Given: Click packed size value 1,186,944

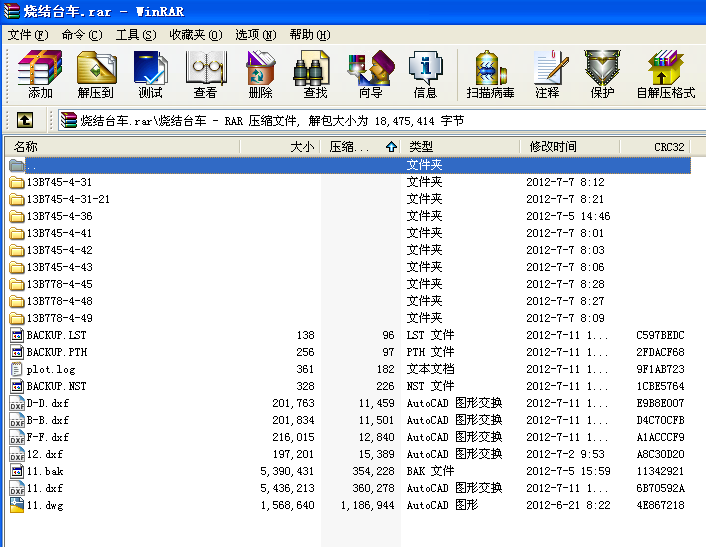Looking at the screenshot, I should [367, 506].
